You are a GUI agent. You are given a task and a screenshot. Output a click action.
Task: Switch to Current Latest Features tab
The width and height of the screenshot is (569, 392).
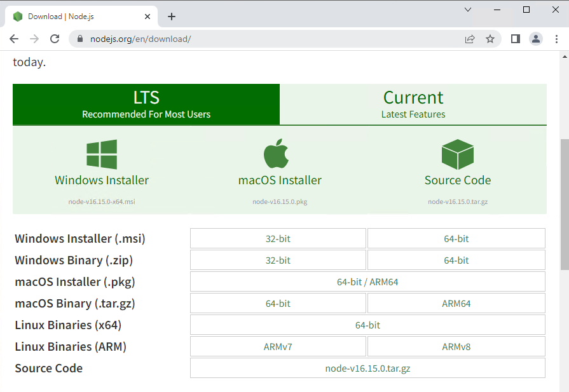413,104
